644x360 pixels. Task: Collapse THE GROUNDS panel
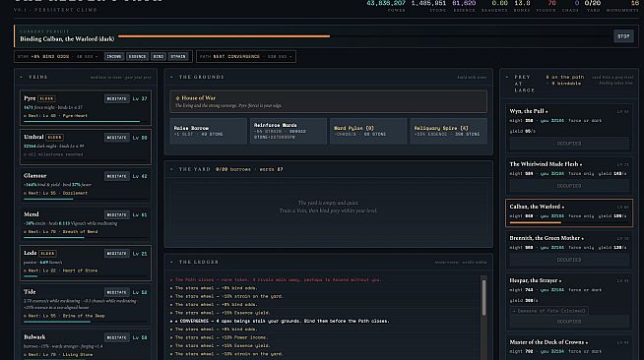171,77
